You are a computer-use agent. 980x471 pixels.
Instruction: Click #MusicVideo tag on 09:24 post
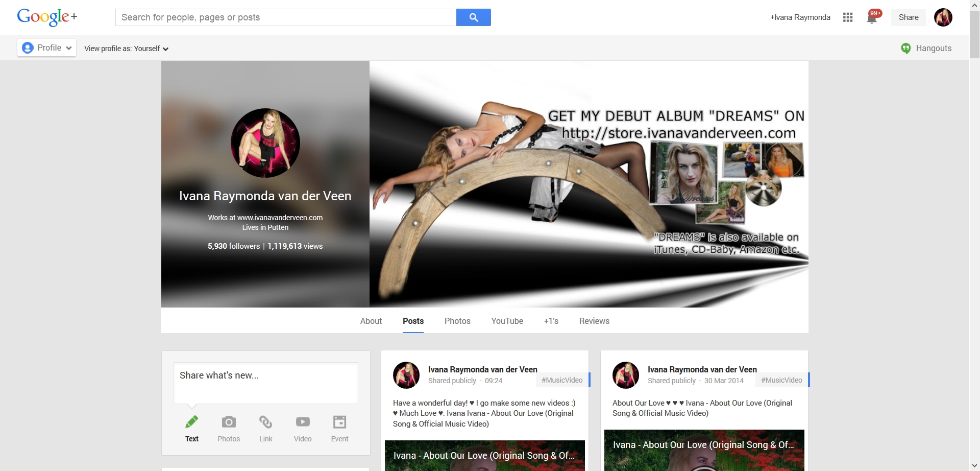tap(562, 380)
